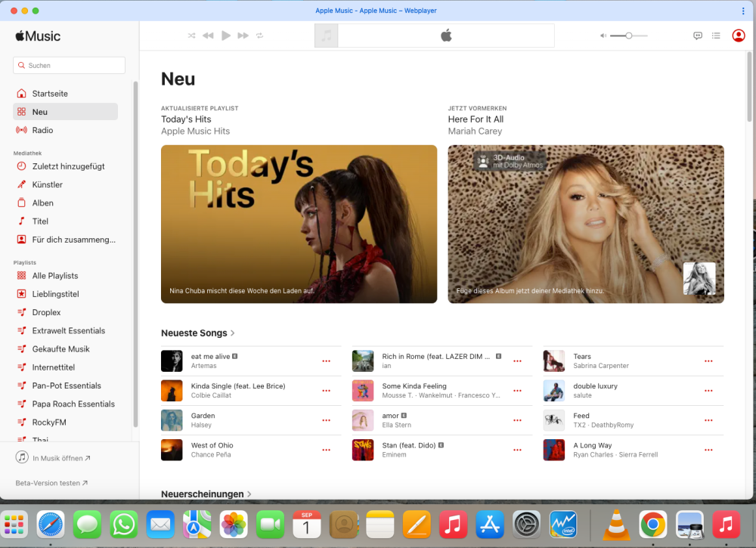Toggle repeat mode
The height and width of the screenshot is (548, 756).
coord(260,36)
